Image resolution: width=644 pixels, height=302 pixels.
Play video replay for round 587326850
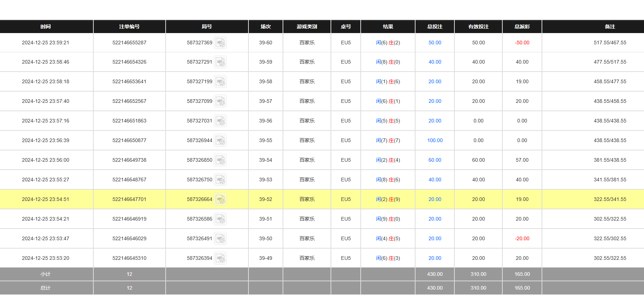coord(220,160)
